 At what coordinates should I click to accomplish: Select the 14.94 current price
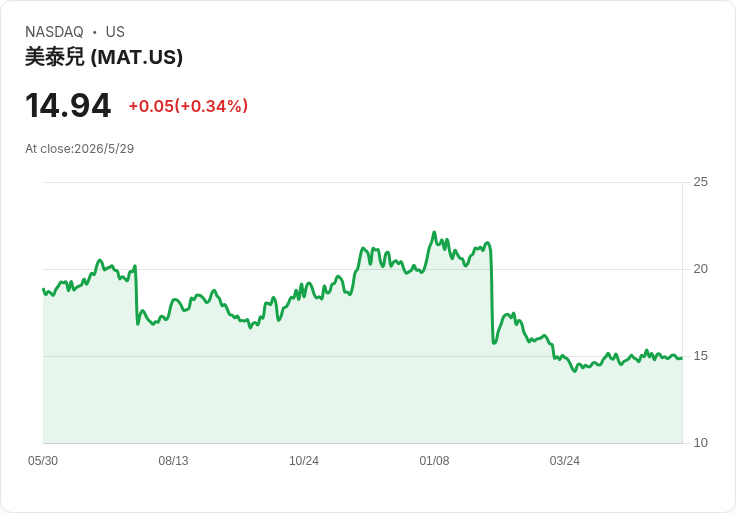click(68, 105)
